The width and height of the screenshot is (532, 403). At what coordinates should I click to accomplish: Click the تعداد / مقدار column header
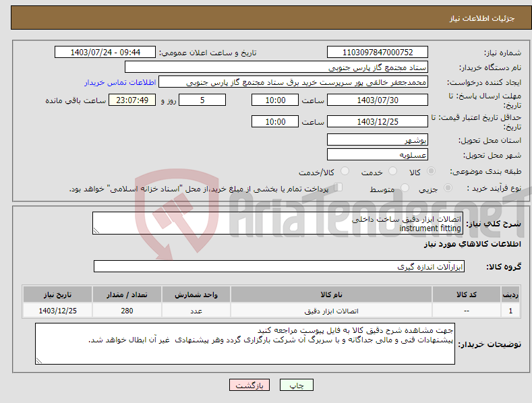(127, 294)
